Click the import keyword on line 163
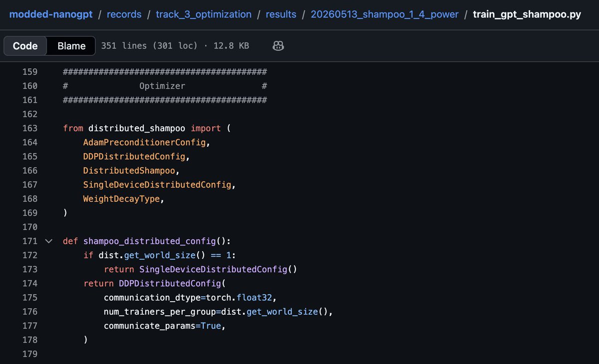The height and width of the screenshot is (364, 599). pyautogui.click(x=206, y=128)
